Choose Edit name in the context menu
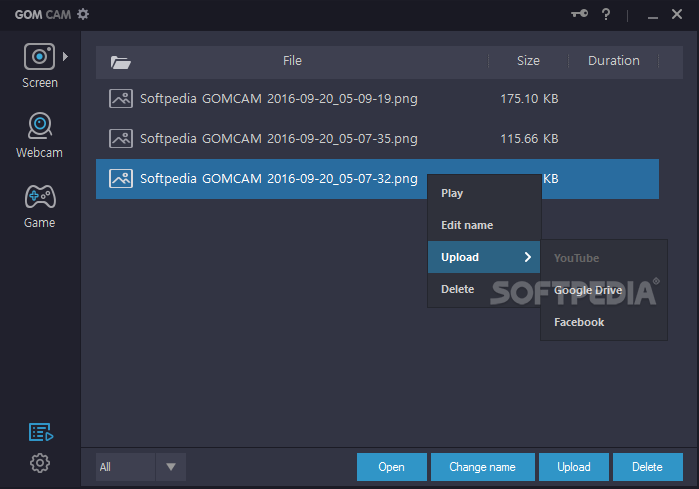 [484, 225]
